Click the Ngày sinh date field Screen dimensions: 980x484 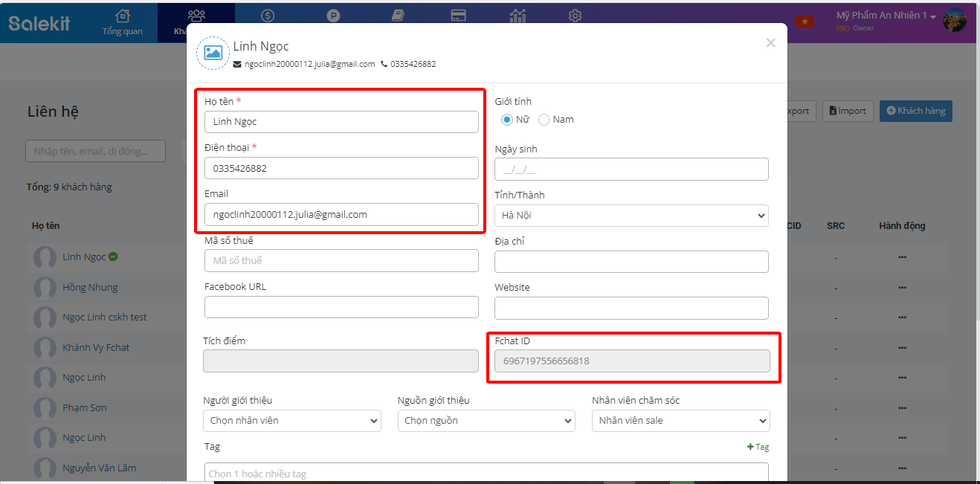[x=631, y=170]
